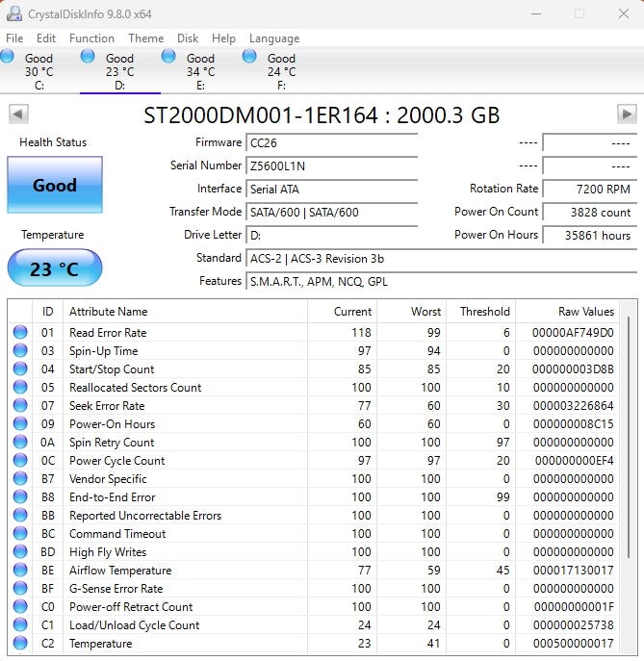Click the Current column header
This screenshot has width=644, height=661.
tap(342, 312)
